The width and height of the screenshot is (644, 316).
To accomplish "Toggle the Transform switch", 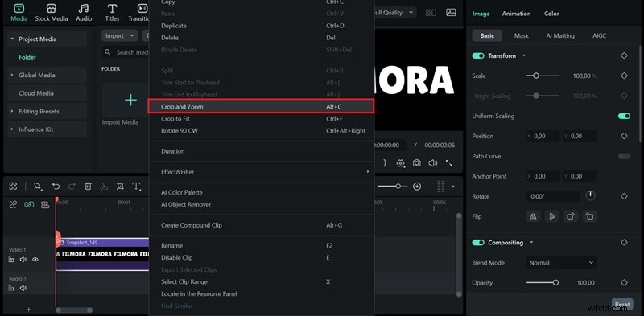I will (478, 55).
